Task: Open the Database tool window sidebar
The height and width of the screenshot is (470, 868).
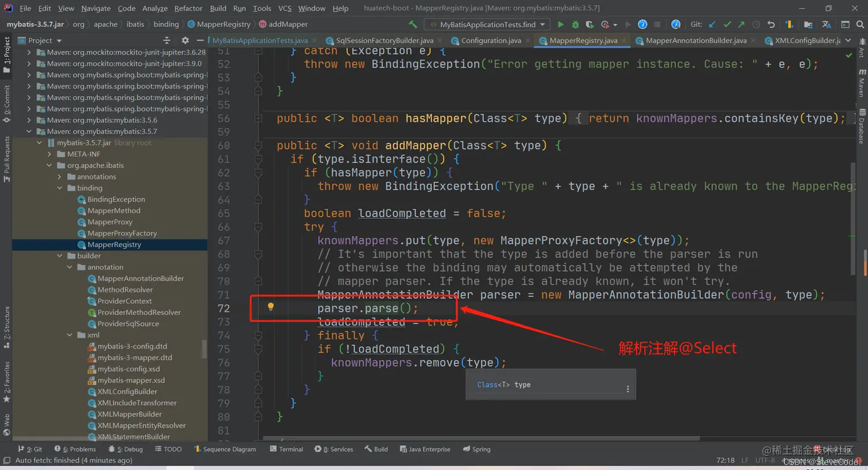Action: click(862, 126)
